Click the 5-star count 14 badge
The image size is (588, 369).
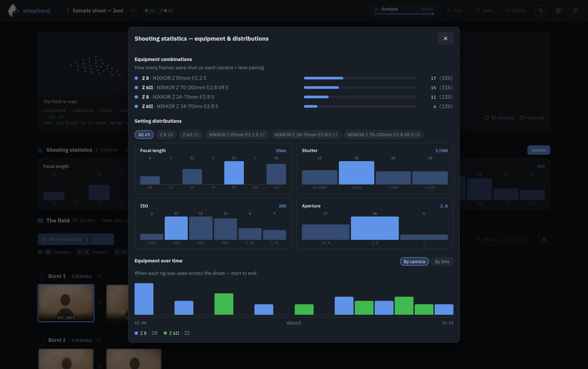point(149,11)
